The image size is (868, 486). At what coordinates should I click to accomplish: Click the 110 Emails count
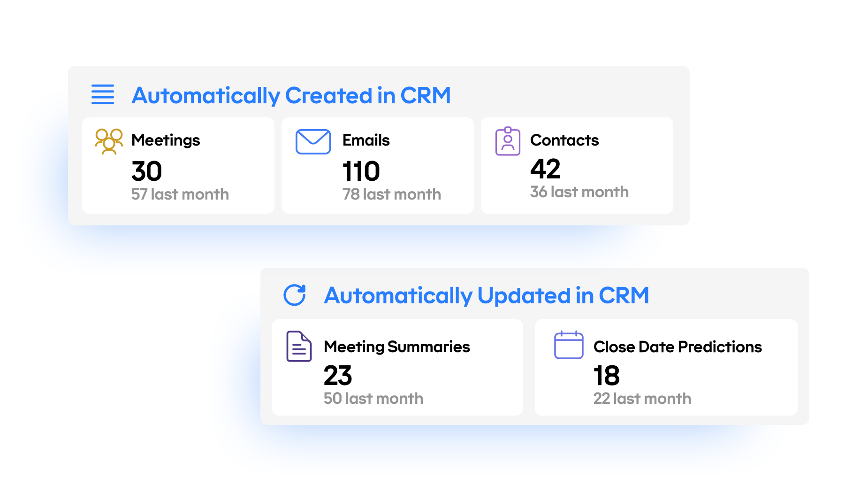click(x=360, y=171)
